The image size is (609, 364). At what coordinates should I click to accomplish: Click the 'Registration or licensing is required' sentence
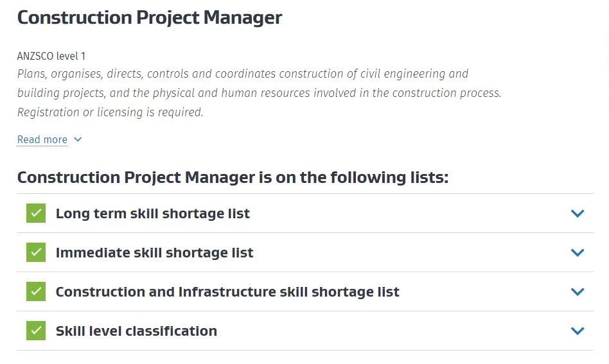110,112
